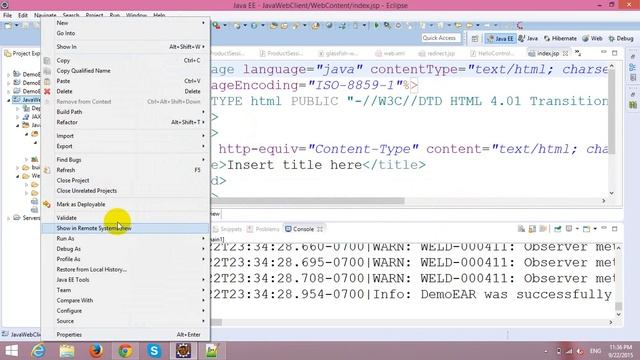Expand the Servers tree node
Screen dimensions: 640x360
(x=9, y=218)
